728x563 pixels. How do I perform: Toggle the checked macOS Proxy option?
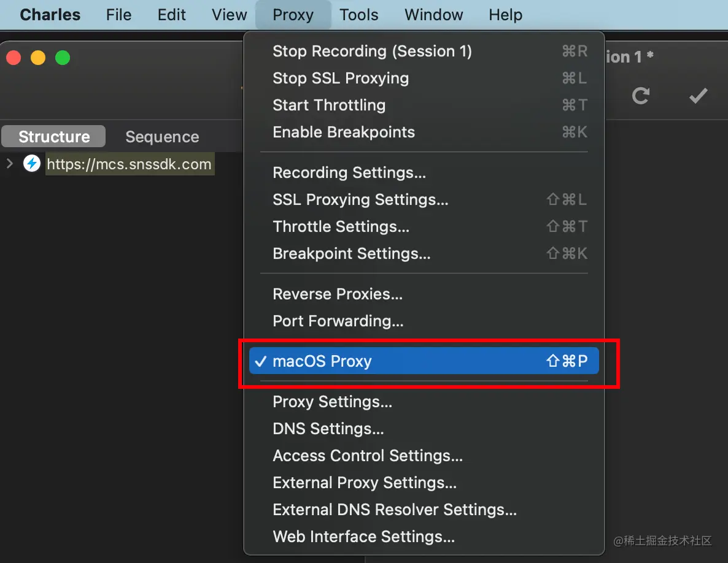coord(424,361)
